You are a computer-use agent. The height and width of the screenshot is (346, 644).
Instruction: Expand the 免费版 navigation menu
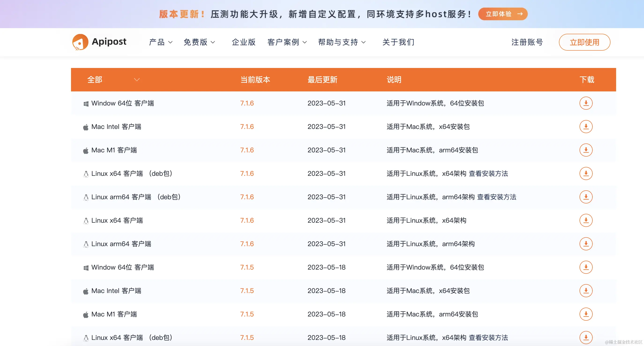tap(199, 42)
